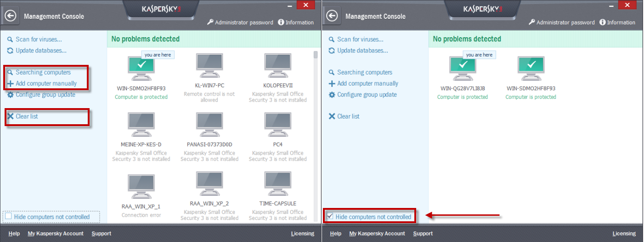Screen dimensions: 644x242
Task: Click the No problems detected banner in the left window
Action: [214, 39]
